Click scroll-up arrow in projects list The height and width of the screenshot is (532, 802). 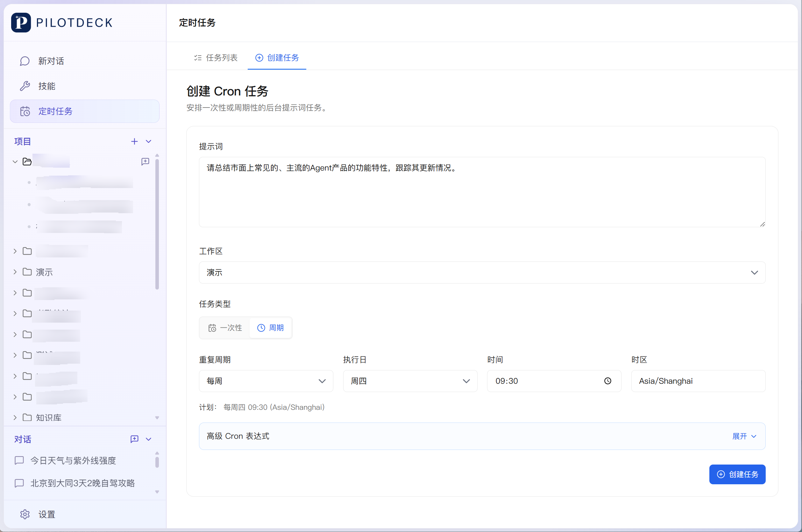tap(157, 155)
